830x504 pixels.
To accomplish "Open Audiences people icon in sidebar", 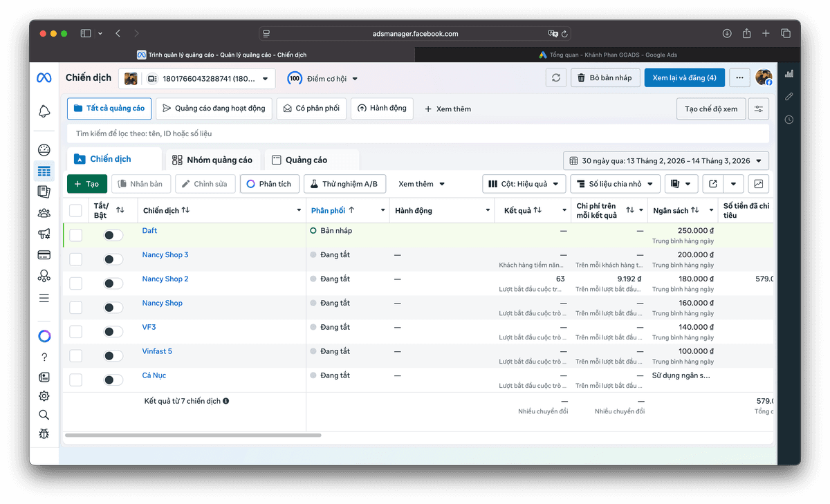I will click(44, 213).
